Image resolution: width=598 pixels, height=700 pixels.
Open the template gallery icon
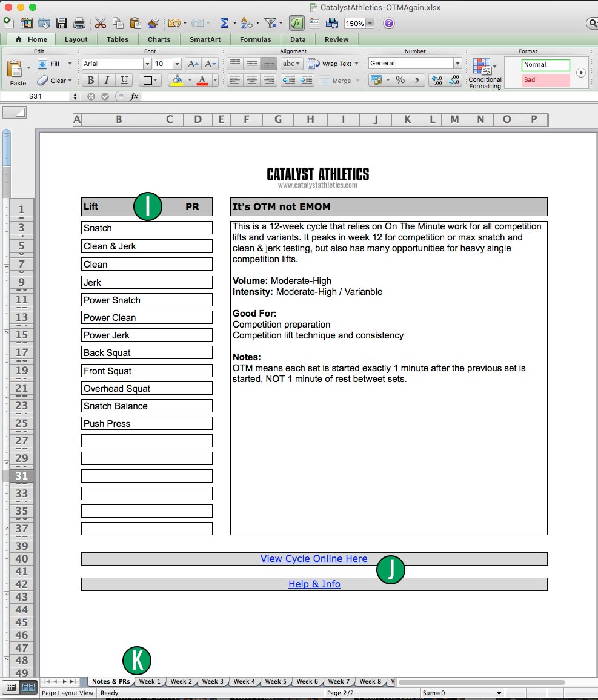26,23
